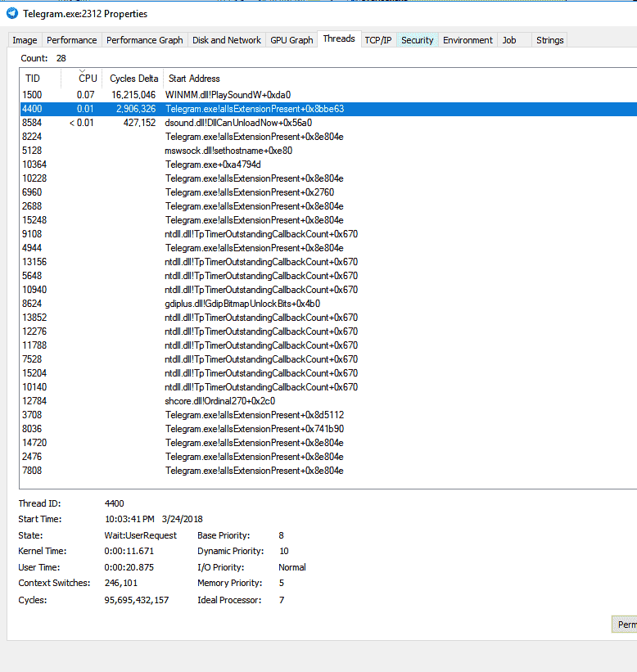Select thread 10364 Telegram.exe+0xa4794d row
The image size is (637, 672).
click(328, 165)
